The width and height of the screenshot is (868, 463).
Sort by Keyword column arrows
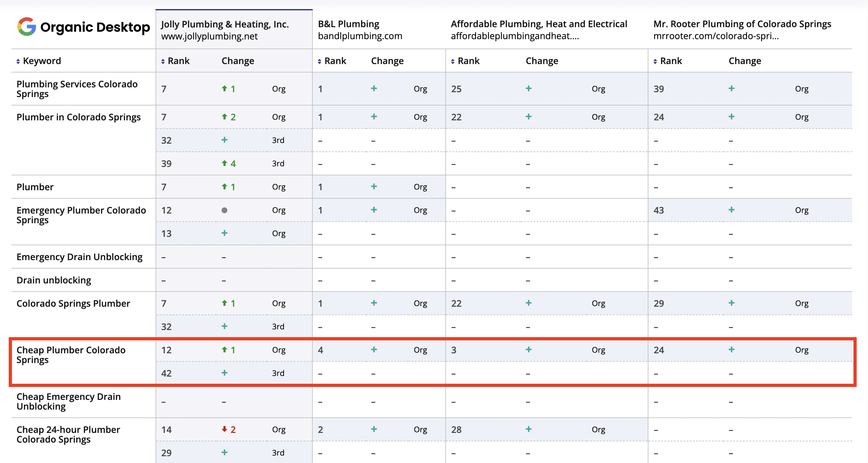click(18, 61)
